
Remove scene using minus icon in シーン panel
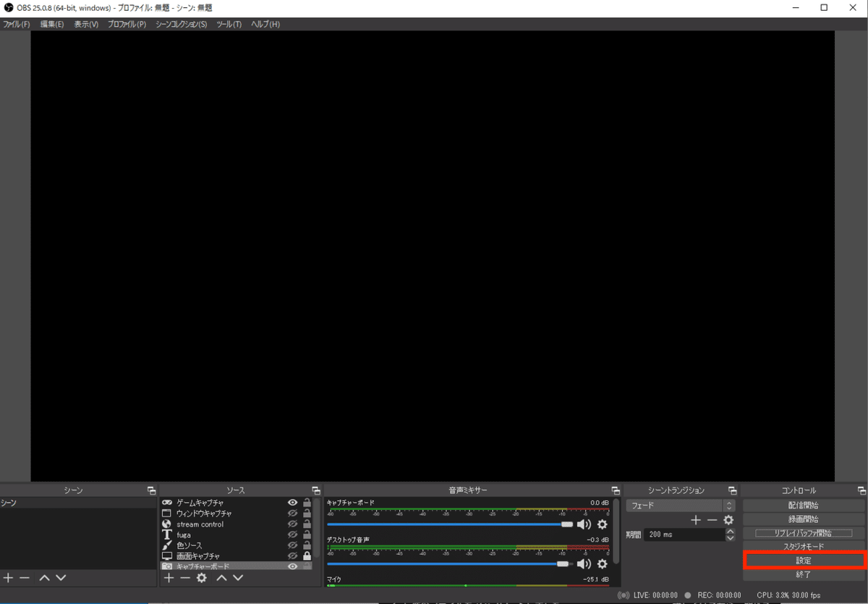[25, 578]
